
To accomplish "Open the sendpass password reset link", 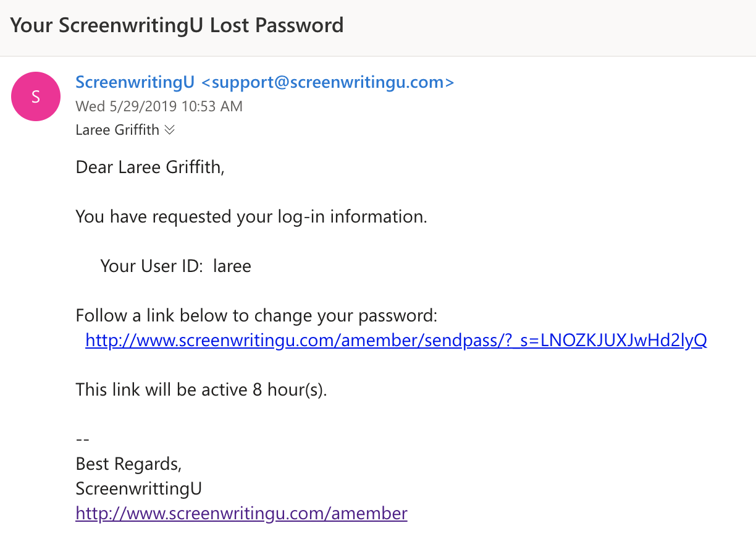I will [x=396, y=341].
